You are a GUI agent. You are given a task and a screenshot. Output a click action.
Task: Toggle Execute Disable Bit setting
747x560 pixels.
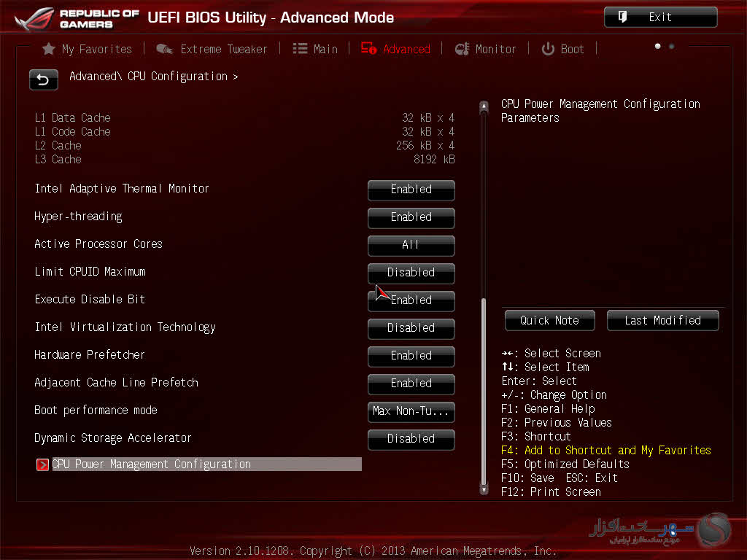coord(411,300)
